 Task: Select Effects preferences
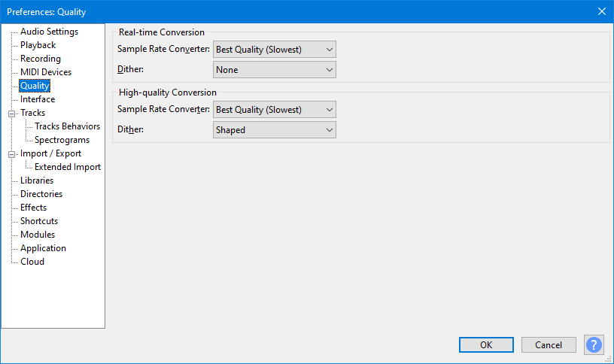[34, 208]
